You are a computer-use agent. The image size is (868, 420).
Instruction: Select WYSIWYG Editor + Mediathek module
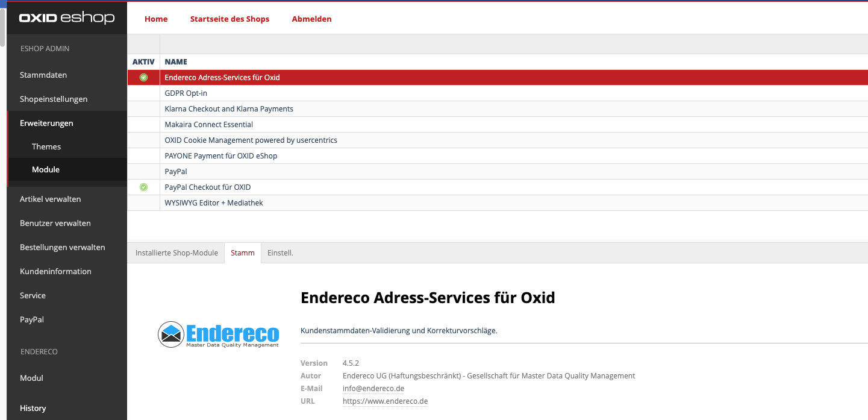coord(498,202)
